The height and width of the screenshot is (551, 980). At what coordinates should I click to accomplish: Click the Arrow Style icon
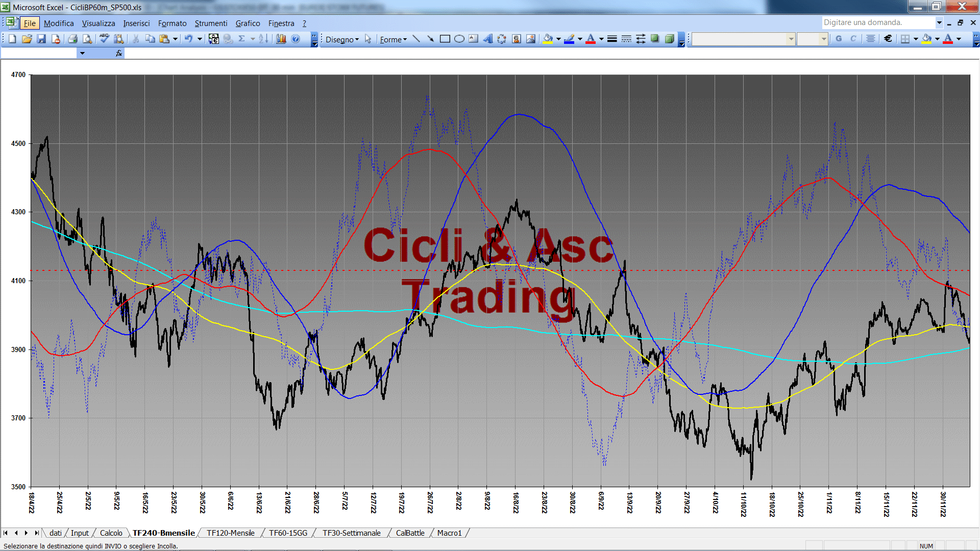(x=641, y=39)
